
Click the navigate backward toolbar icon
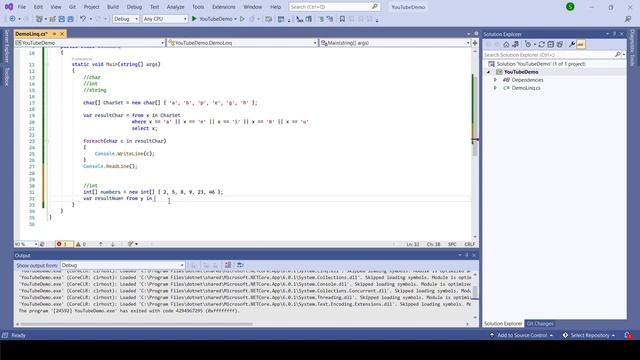coord(12,19)
